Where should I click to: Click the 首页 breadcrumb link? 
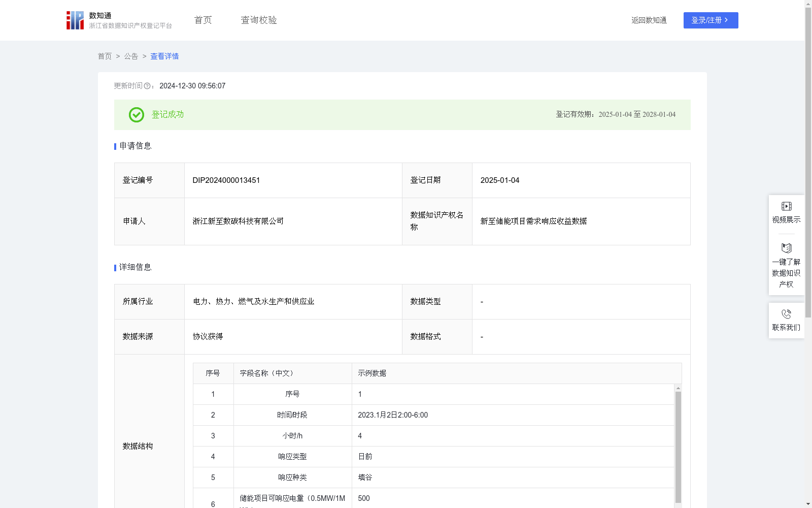click(105, 56)
